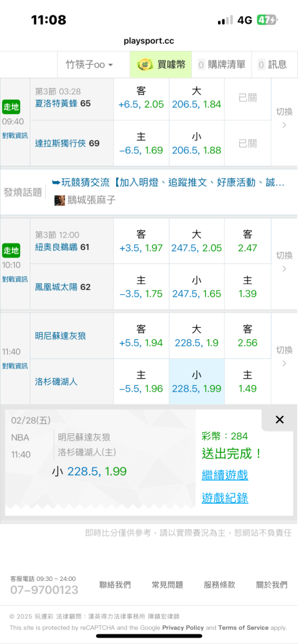Open 對戰資訊 for the 10:10 game
298x644 pixels.
click(x=15, y=279)
